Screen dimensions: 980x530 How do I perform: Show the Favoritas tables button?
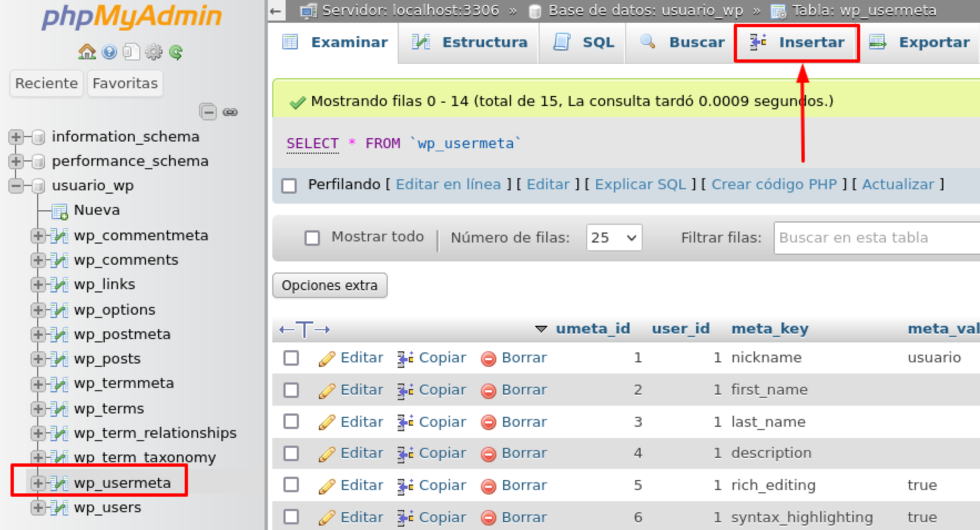[x=125, y=83]
